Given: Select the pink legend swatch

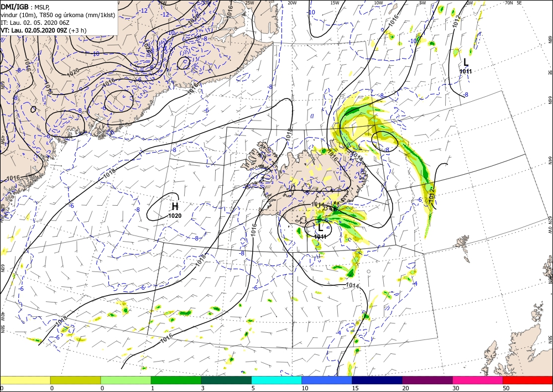Looking at the screenshot, I should pyautogui.click(x=478, y=380).
